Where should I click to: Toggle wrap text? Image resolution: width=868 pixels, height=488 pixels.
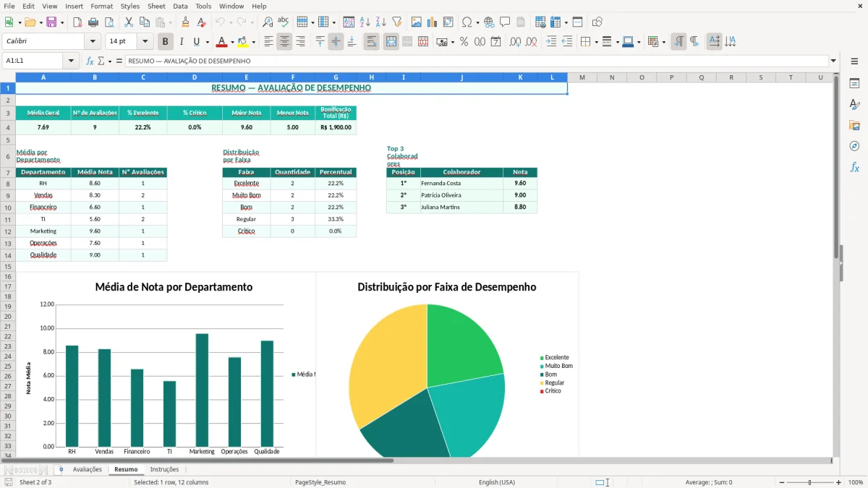[371, 42]
